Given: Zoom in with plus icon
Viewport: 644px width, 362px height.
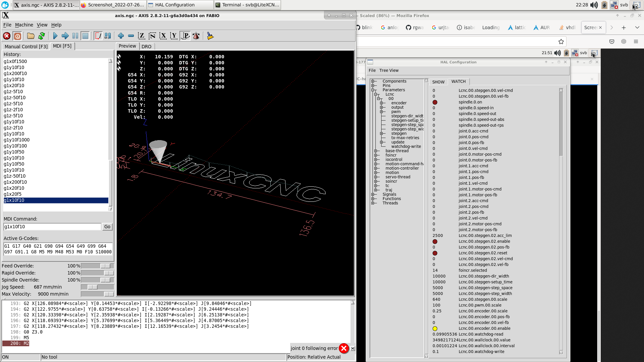Looking at the screenshot, I should click(121, 36).
